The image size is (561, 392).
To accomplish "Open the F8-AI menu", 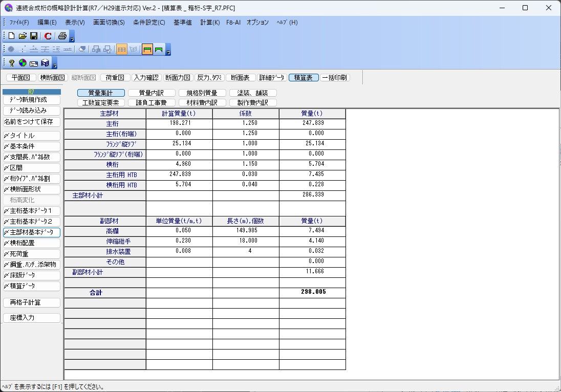I will click(x=233, y=23).
